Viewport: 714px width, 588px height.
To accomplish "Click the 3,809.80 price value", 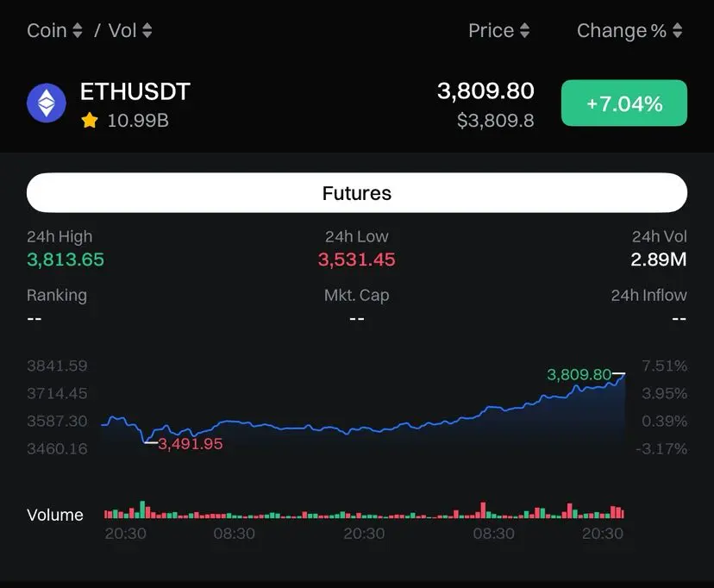I will tap(485, 91).
